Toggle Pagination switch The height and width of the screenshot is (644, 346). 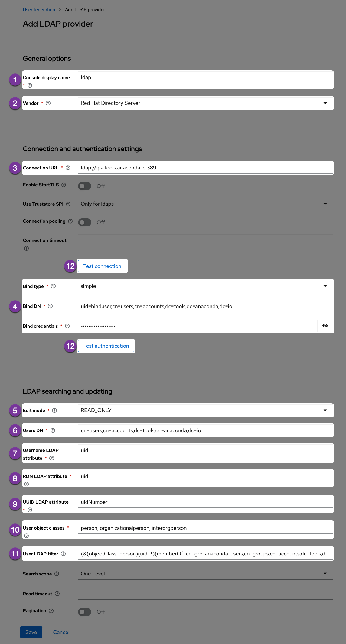(x=85, y=612)
